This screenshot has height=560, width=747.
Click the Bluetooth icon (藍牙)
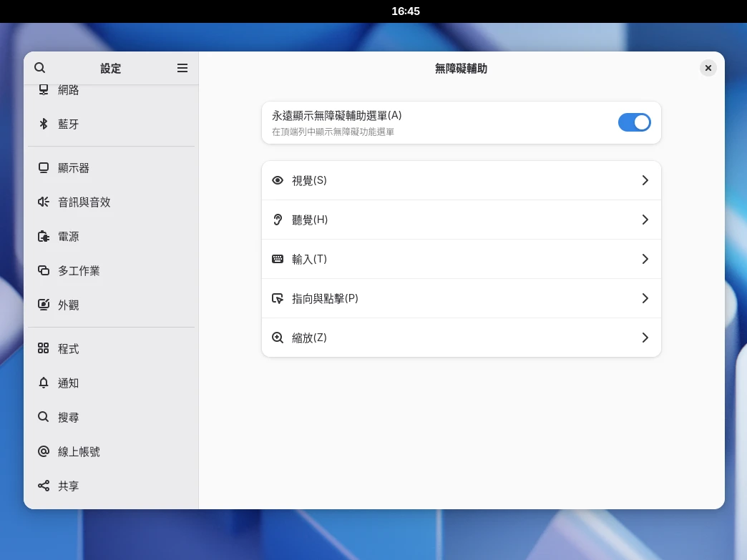tap(44, 124)
